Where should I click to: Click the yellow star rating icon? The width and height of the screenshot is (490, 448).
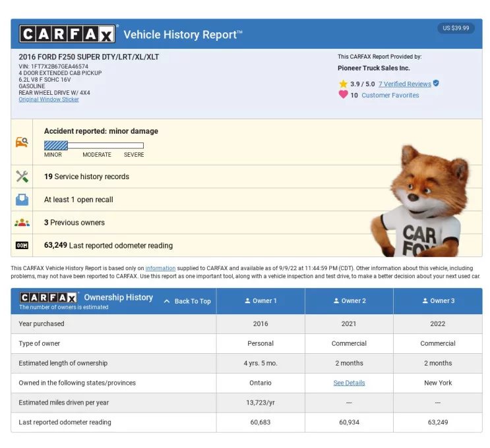click(x=343, y=84)
